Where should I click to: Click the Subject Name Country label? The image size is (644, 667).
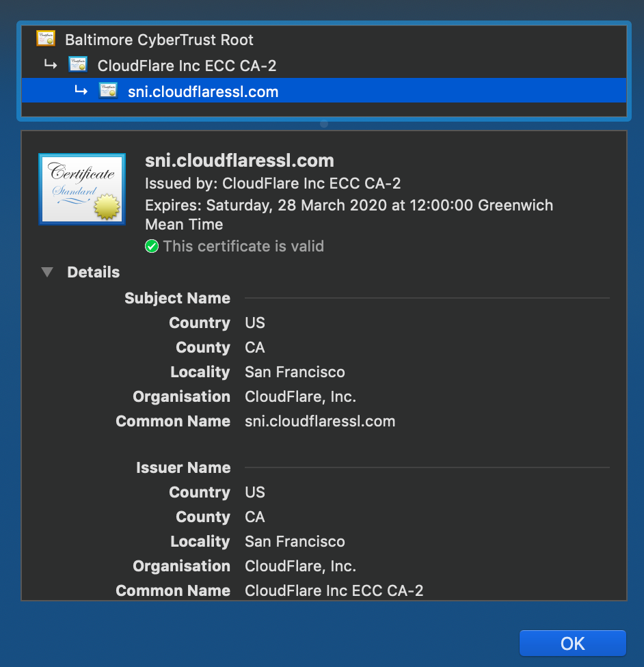(x=200, y=323)
